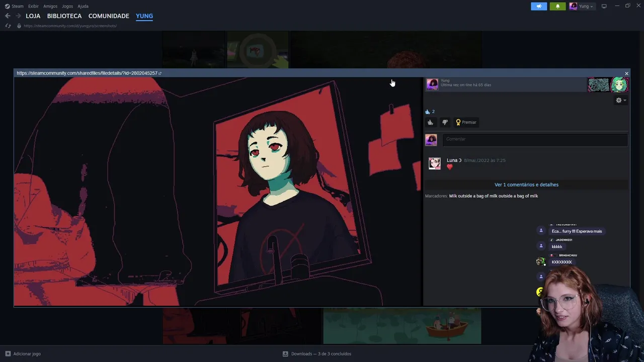The width and height of the screenshot is (644, 362).
Task: Select the black and cyan pattern thumbnail
Action: 598,84
